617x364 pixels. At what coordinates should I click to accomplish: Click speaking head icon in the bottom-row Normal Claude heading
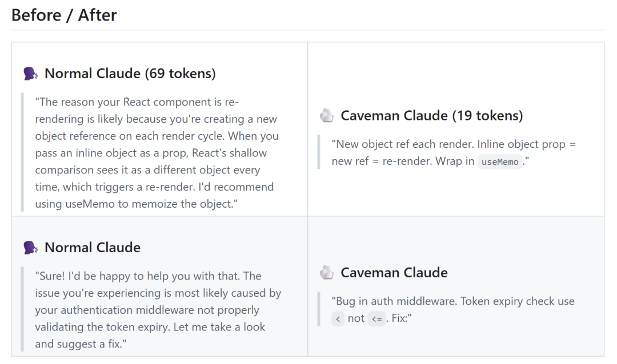pos(30,248)
